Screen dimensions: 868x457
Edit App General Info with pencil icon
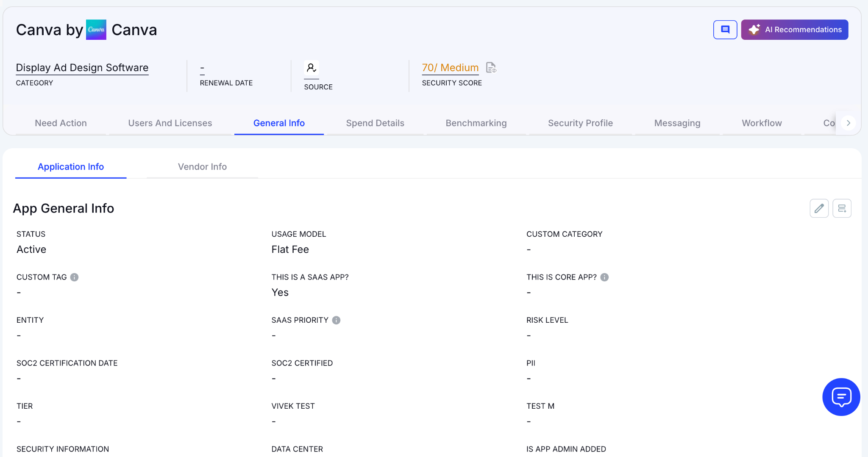(819, 208)
